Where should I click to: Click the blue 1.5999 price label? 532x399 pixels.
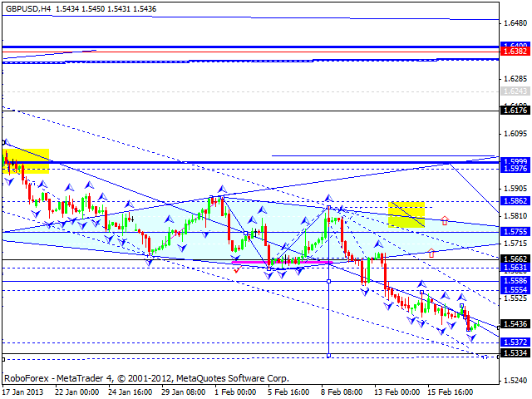[515, 161]
